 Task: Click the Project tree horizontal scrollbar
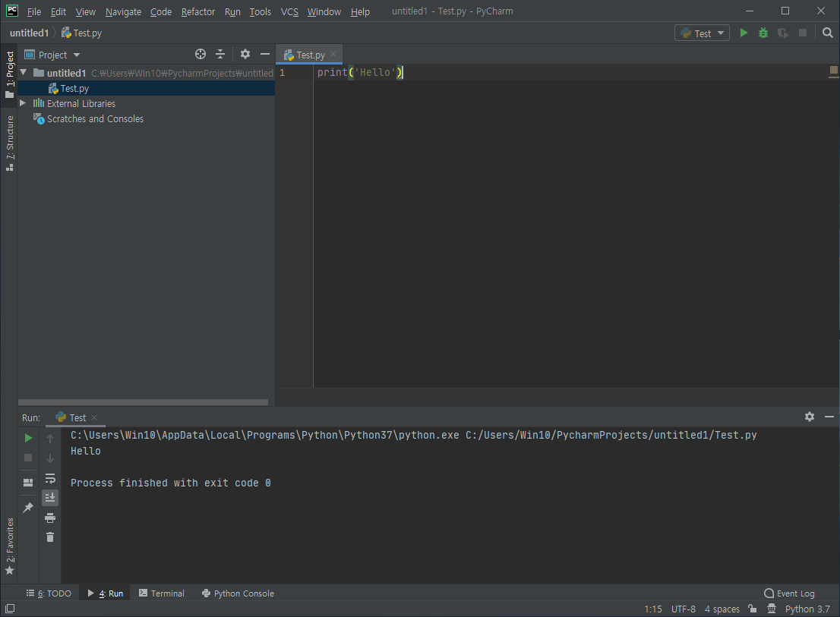coord(143,402)
